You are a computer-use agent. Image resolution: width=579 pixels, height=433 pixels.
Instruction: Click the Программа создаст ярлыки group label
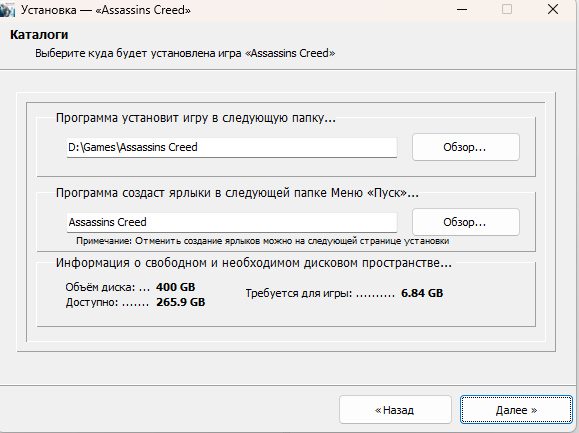pos(237,193)
